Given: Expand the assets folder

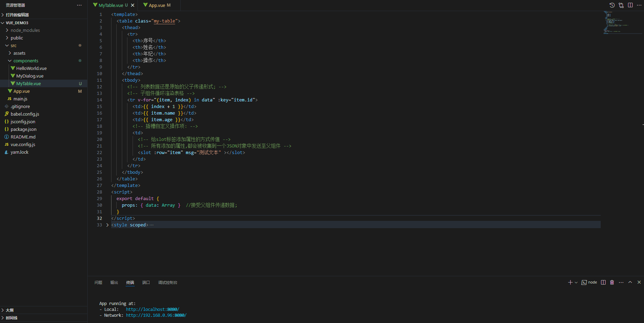Looking at the screenshot, I should (x=44, y=53).
